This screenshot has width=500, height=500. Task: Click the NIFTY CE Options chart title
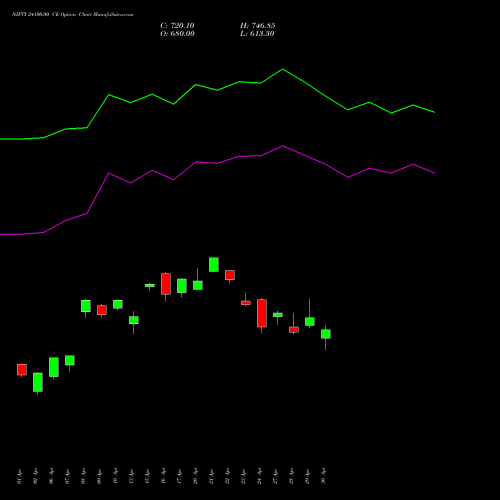coord(73,15)
